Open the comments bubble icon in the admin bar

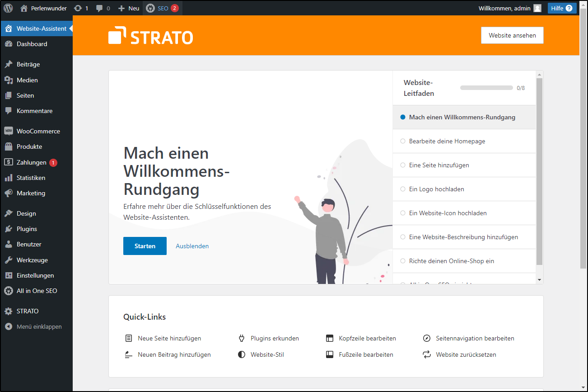(x=99, y=8)
